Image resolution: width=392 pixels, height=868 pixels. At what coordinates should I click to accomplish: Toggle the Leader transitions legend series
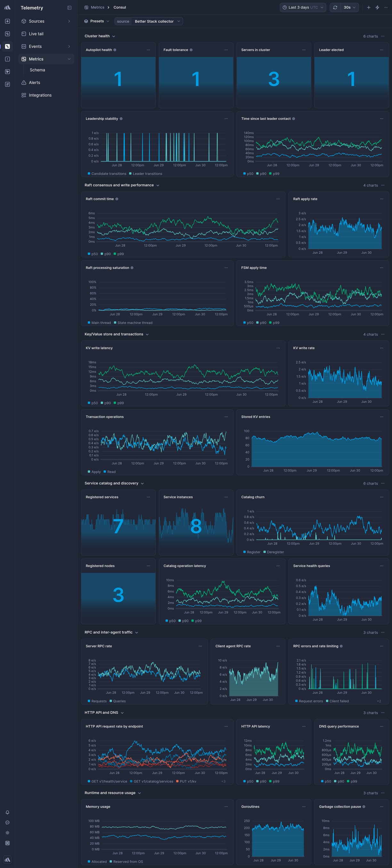(x=145, y=174)
